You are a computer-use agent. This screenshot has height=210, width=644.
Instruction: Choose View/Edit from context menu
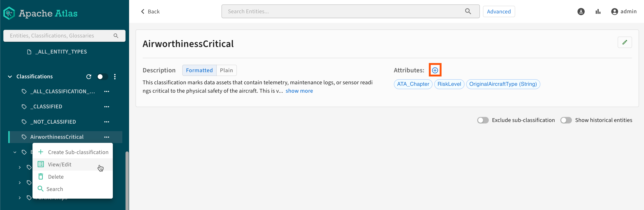click(x=60, y=164)
